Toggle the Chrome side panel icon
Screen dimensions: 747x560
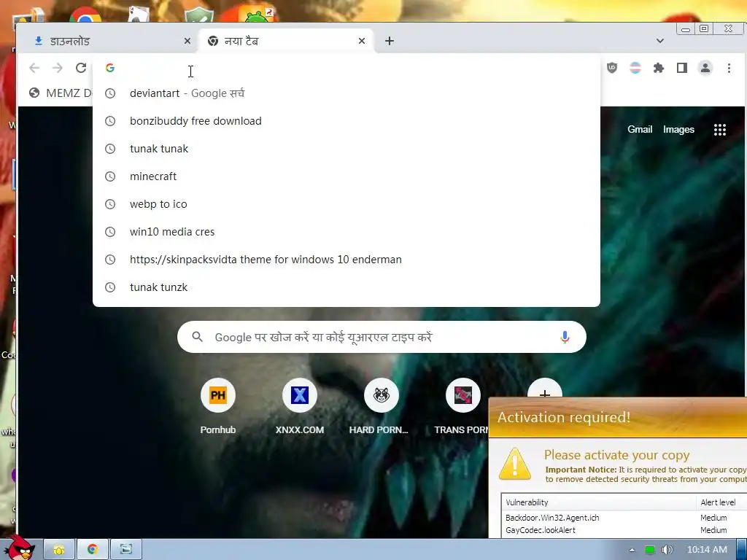point(682,68)
